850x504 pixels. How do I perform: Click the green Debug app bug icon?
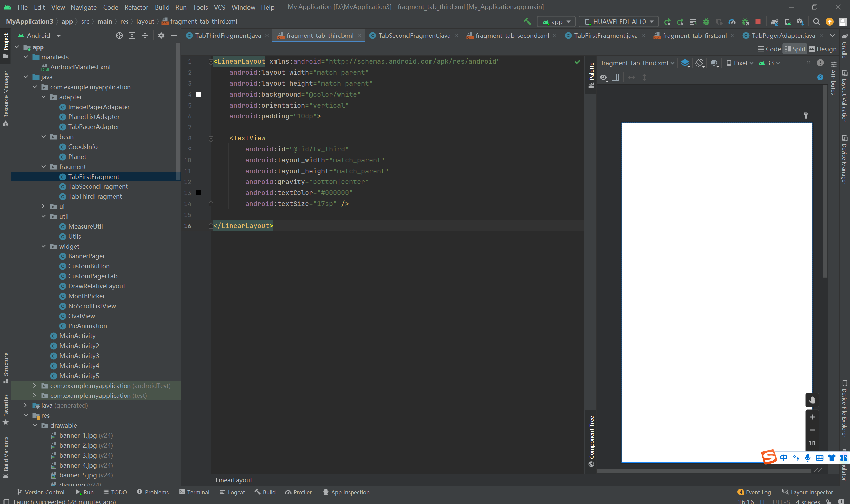[706, 22]
